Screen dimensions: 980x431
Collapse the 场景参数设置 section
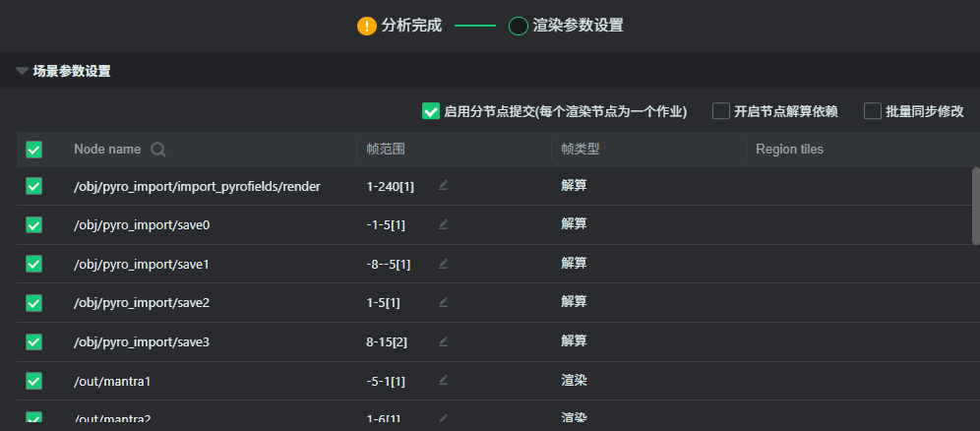click(22, 71)
